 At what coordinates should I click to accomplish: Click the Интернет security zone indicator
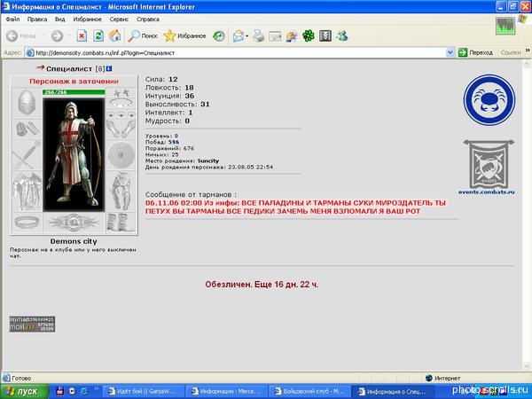(442, 378)
